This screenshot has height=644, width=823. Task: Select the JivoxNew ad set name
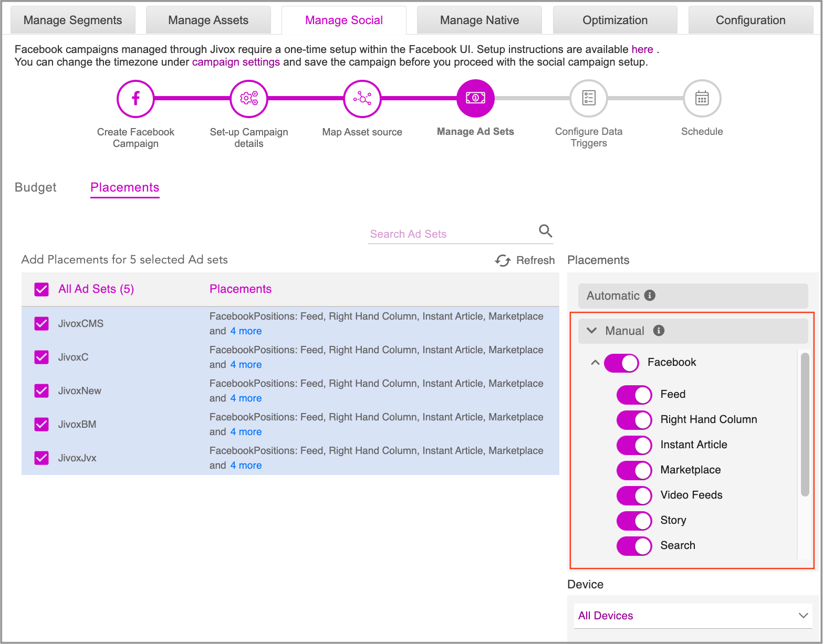tap(80, 391)
